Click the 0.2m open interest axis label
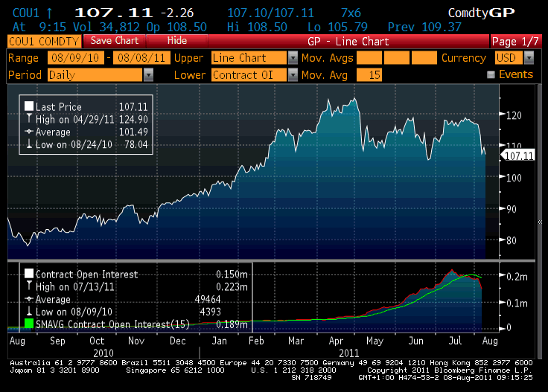The height and width of the screenshot is (392, 548). point(517,277)
